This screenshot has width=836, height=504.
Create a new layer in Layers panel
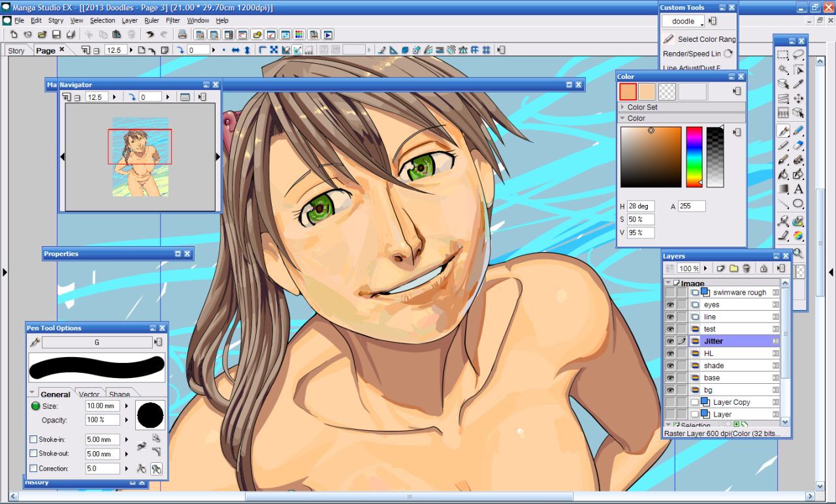tap(721, 268)
